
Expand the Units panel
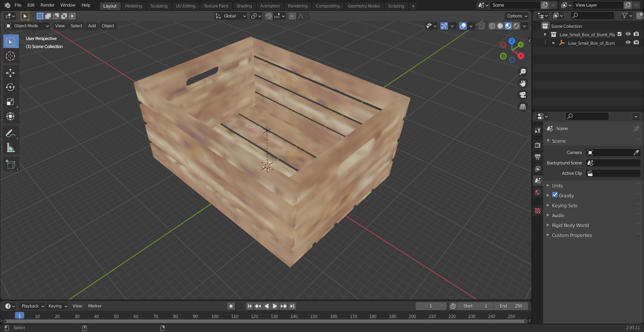[557, 186]
